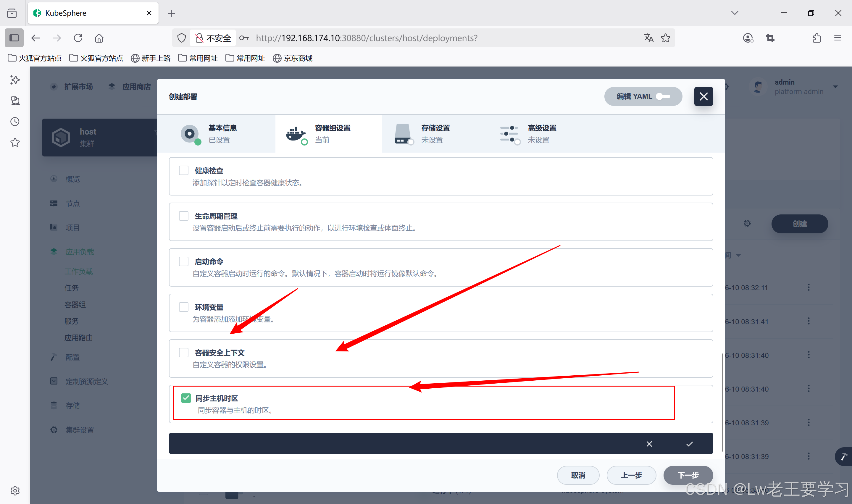Click browser forward arrow

(57, 38)
